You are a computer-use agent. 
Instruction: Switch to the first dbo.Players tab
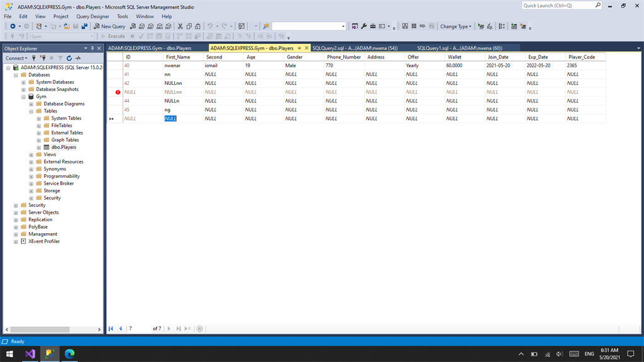click(x=150, y=48)
